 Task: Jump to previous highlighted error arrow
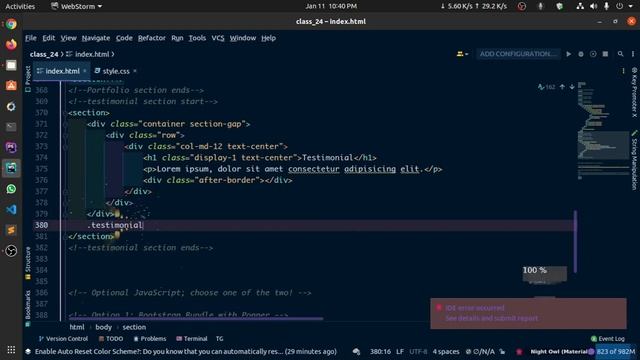point(562,87)
